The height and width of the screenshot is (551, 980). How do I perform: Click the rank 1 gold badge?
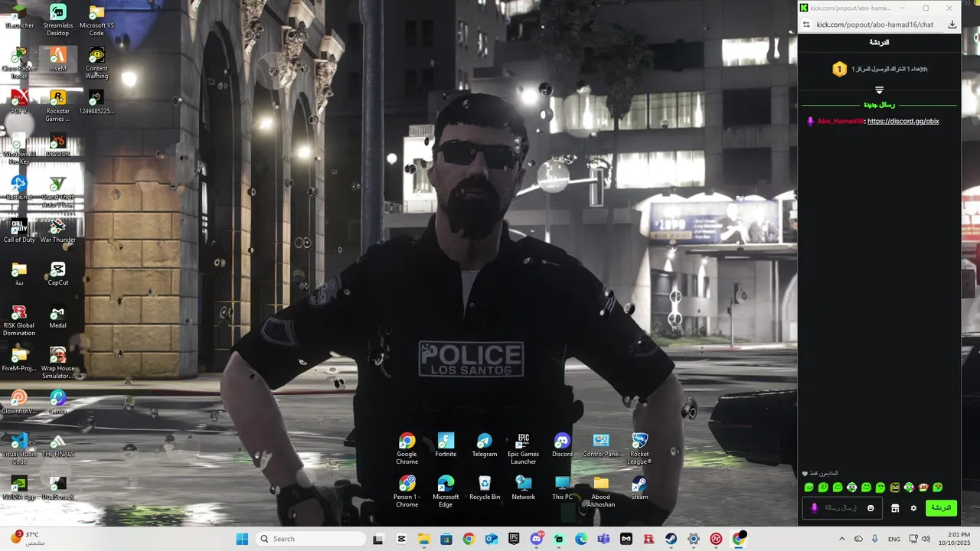839,69
